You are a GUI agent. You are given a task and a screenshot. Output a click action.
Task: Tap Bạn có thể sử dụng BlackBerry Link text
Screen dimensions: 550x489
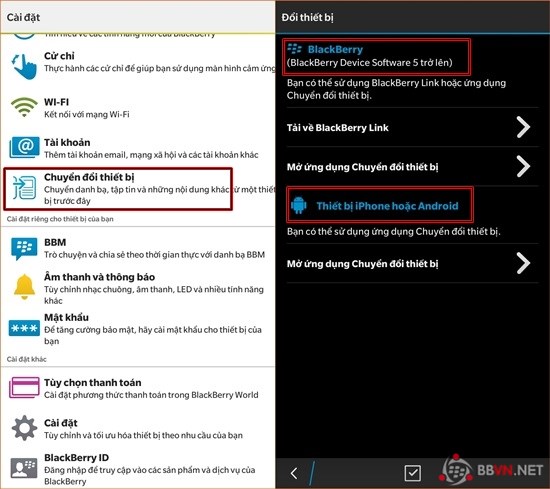coord(396,89)
